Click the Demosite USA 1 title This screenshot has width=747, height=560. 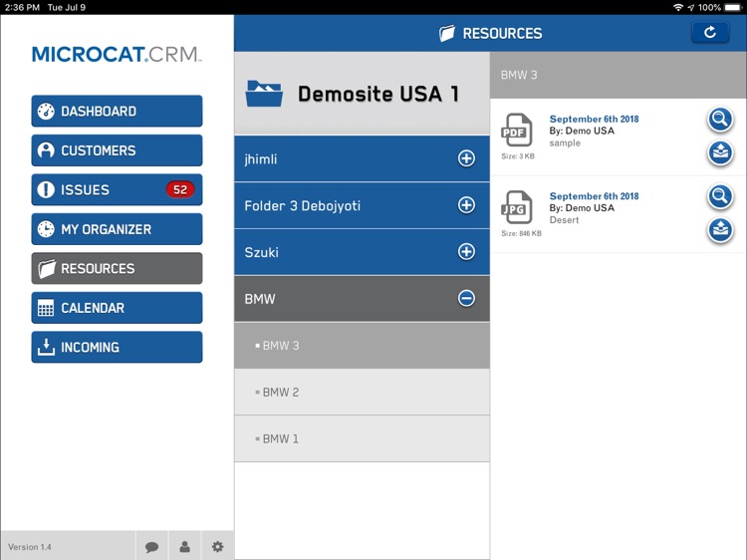(x=378, y=94)
